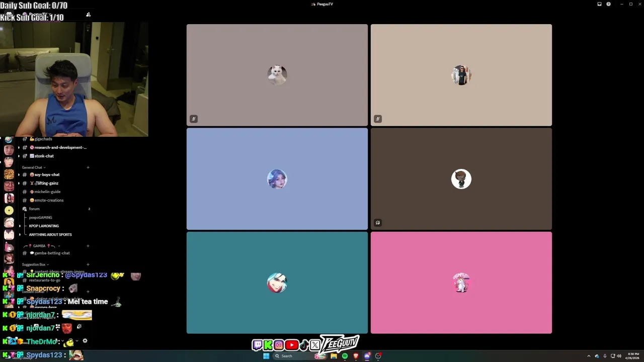Image resolution: width=644 pixels, height=362 pixels.
Task: Open Discord from the taskbar
Action: [x=367, y=356]
